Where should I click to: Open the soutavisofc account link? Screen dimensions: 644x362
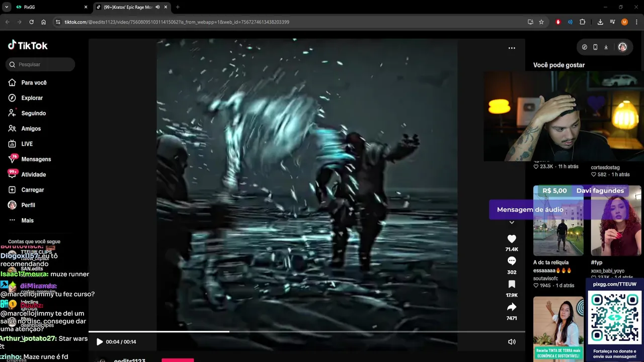click(546, 278)
